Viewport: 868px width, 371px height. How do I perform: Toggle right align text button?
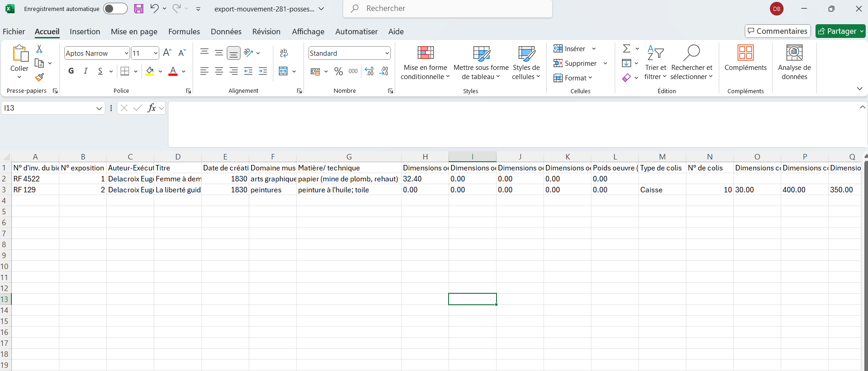pyautogui.click(x=234, y=71)
